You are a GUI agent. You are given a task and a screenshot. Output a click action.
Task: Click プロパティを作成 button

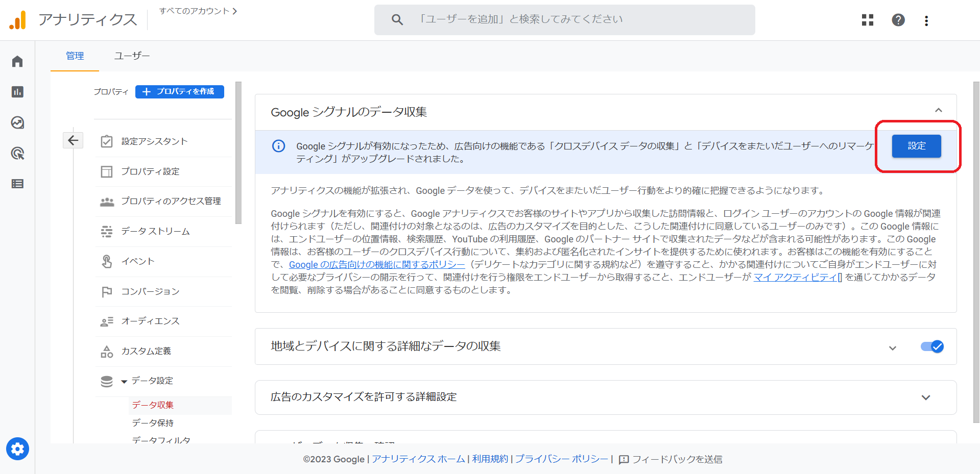pyautogui.click(x=180, y=91)
